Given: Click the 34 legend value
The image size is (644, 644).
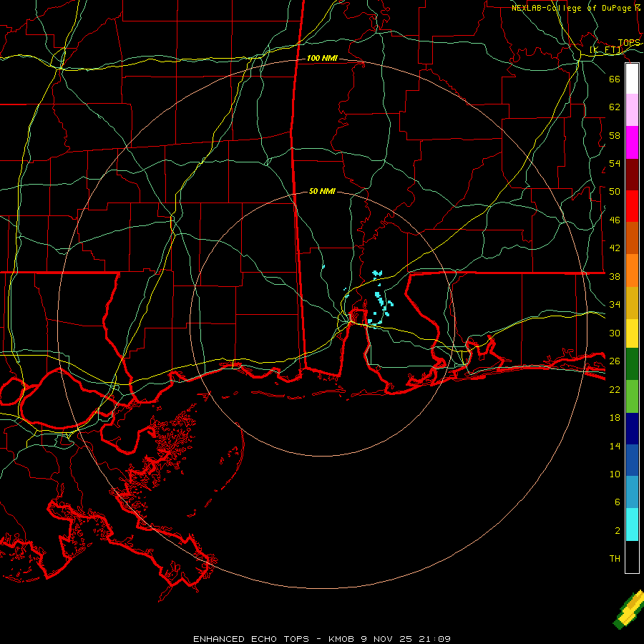Looking at the screenshot, I should coord(615,305).
